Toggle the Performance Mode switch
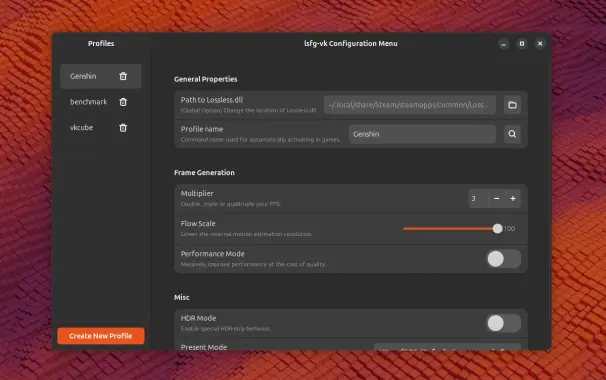This screenshot has width=606, height=380. (504, 259)
